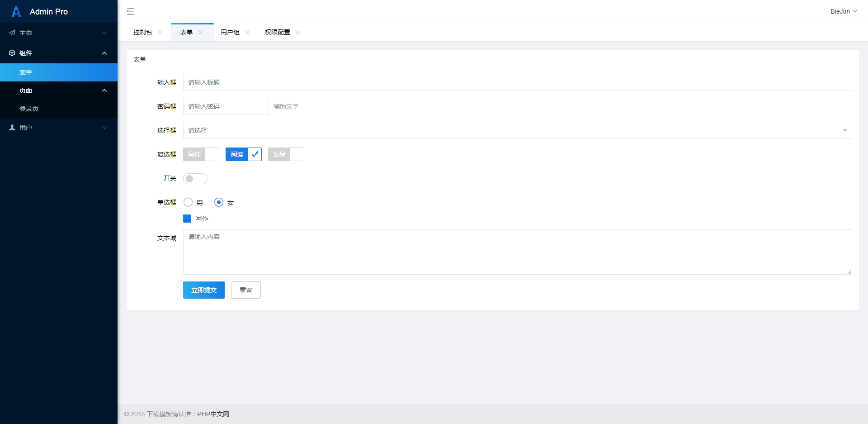
Task: Click into the 请输入密码 password field
Action: tap(226, 106)
